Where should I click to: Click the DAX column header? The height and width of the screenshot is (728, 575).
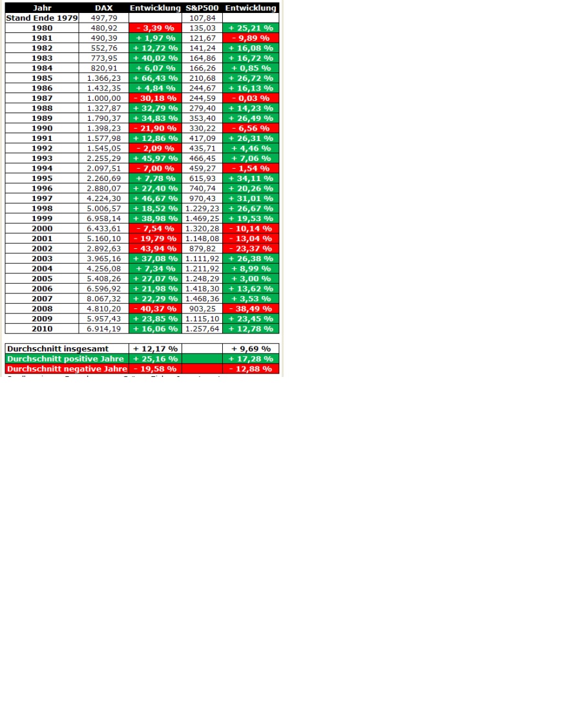pos(104,8)
